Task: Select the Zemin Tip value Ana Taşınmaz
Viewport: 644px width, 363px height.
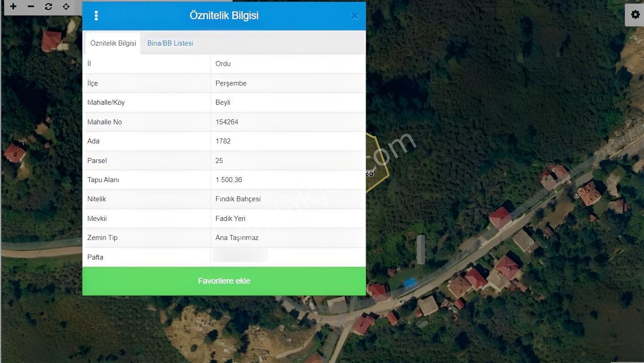Action: (237, 238)
